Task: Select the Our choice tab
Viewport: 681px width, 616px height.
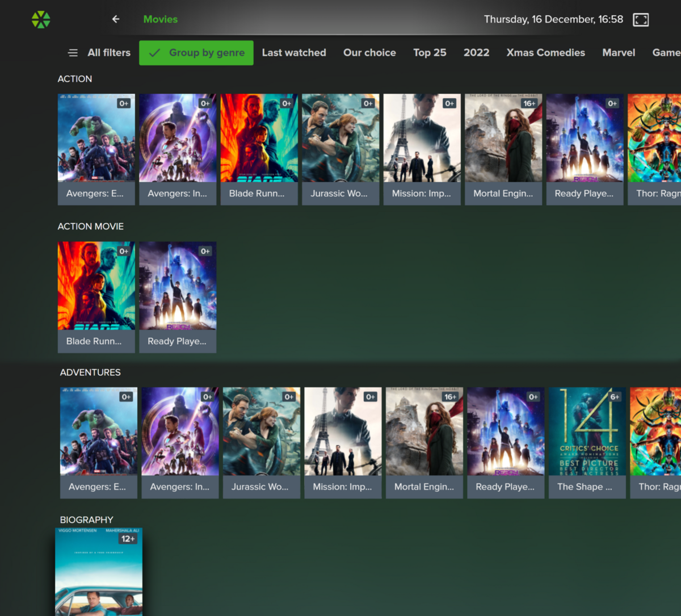Action: click(x=369, y=53)
